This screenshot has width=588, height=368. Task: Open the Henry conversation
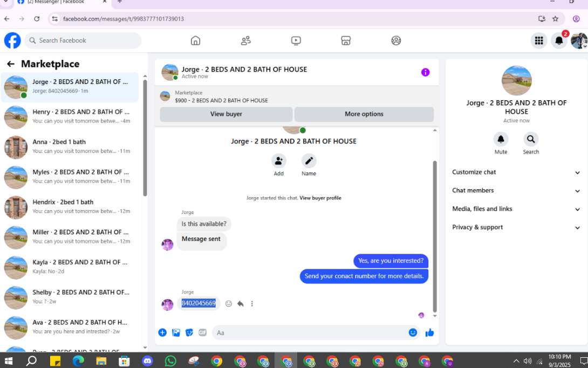pyautogui.click(x=70, y=117)
